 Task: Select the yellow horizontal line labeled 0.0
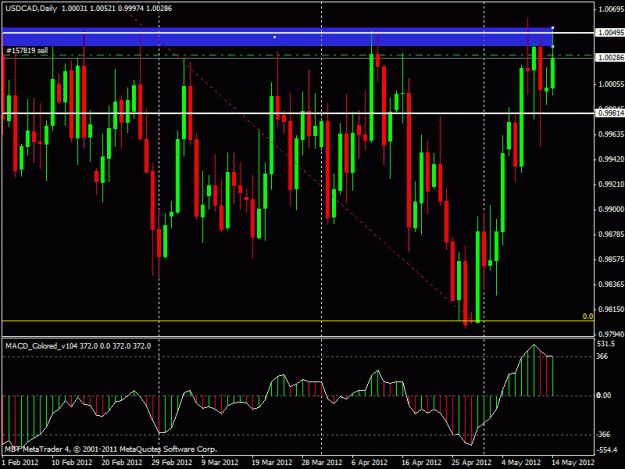coord(298,321)
